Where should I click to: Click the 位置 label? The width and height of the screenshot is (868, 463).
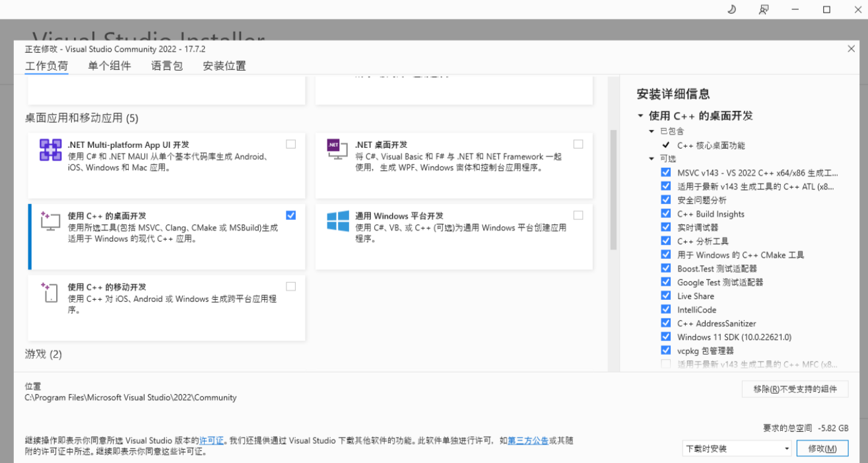click(33, 386)
